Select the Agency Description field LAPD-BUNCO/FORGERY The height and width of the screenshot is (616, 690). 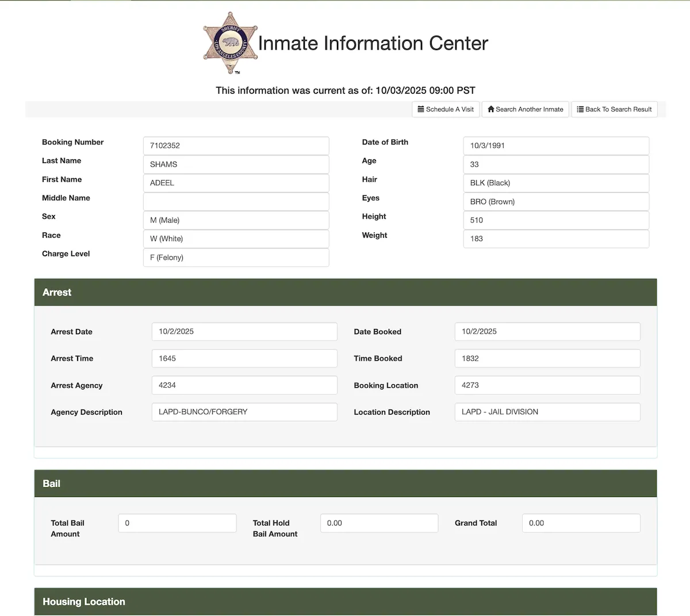244,412
